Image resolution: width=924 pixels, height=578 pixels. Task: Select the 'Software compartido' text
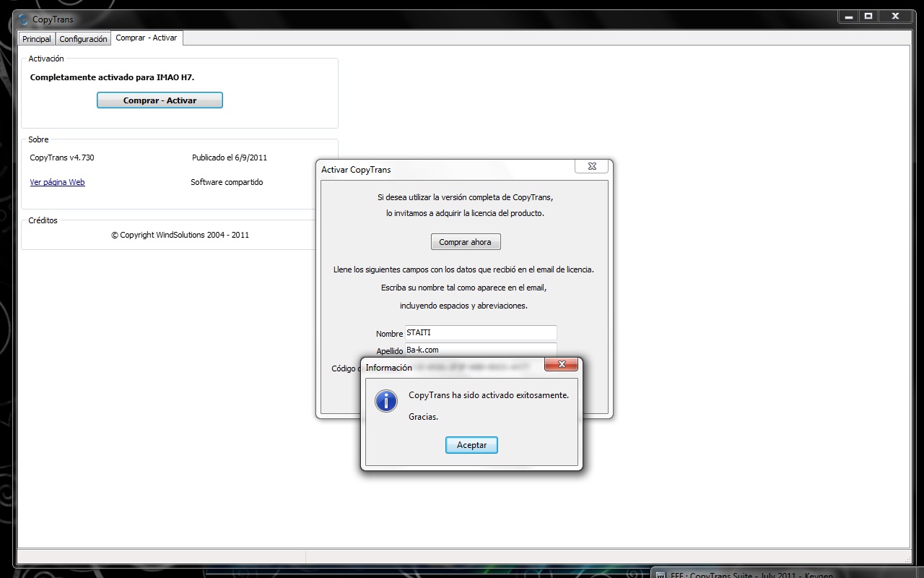pos(227,182)
